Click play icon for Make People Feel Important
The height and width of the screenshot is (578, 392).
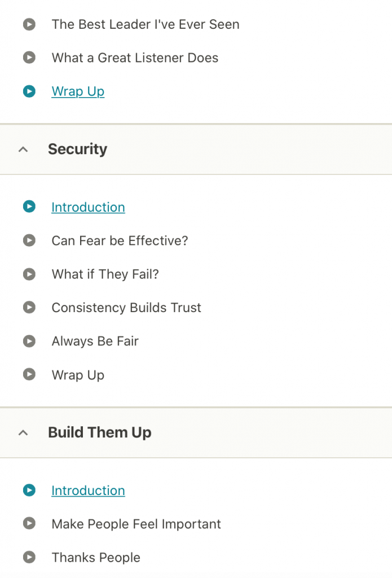click(x=29, y=524)
